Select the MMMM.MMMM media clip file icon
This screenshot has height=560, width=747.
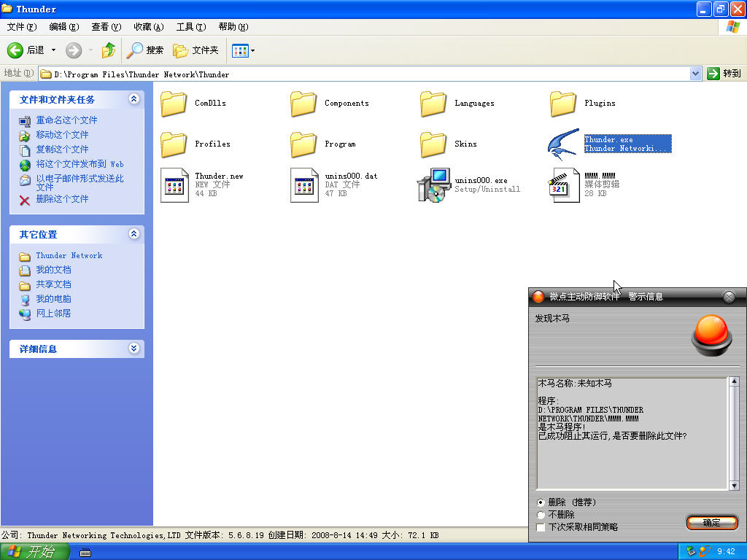[x=563, y=185]
